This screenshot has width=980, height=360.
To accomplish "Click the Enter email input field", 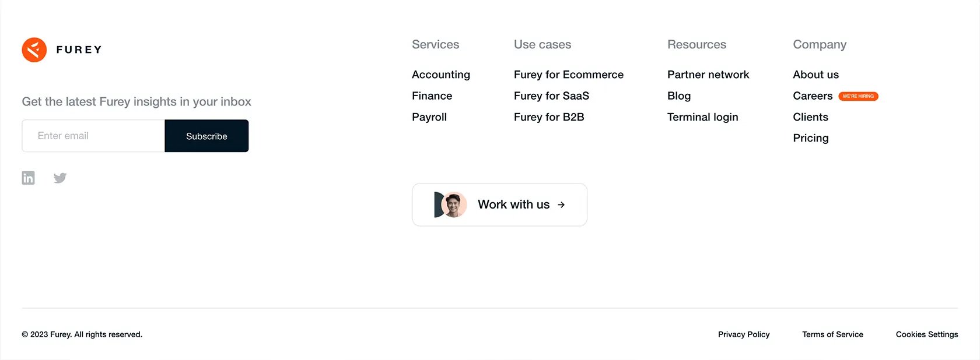I will coord(93,136).
